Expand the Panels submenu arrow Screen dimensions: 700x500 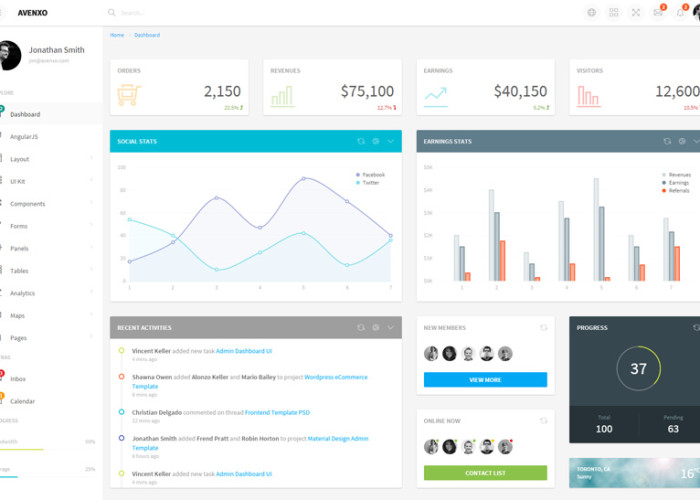pyautogui.click(x=92, y=247)
